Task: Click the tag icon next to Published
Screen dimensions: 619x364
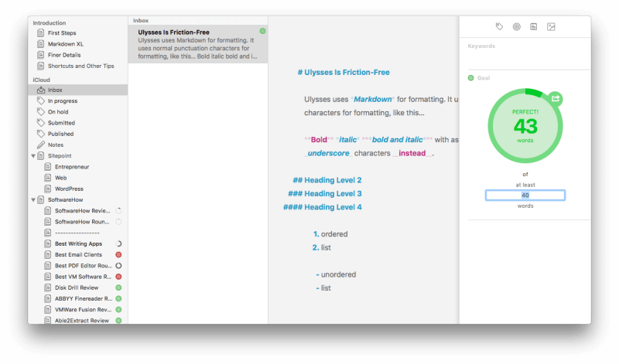Action: 41,134
